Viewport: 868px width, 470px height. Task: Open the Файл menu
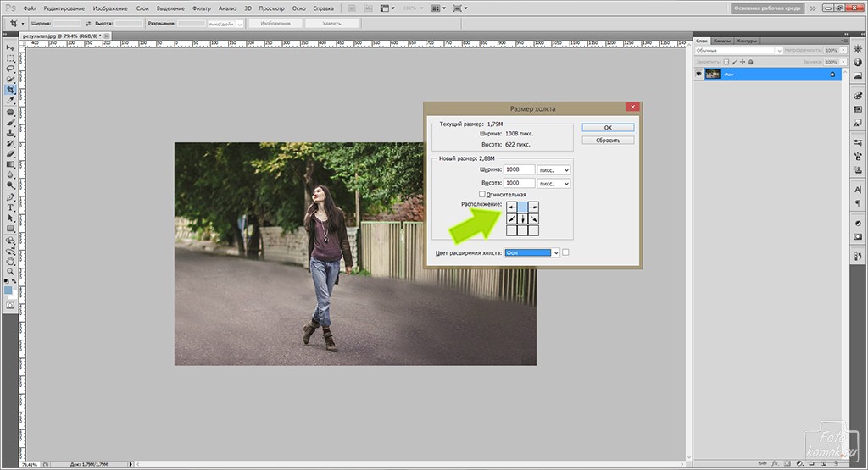pyautogui.click(x=30, y=8)
